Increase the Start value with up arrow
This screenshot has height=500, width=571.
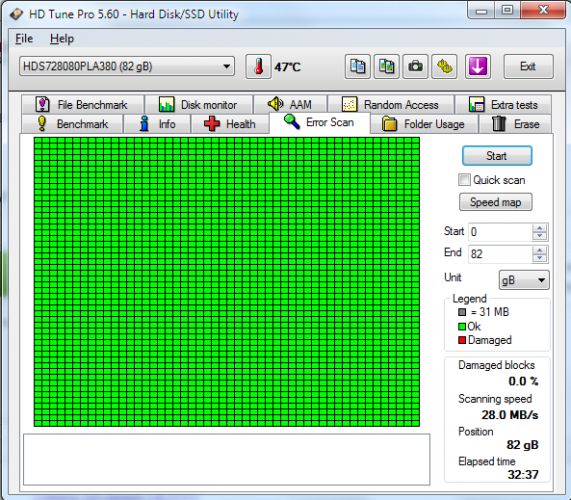click(x=540, y=228)
